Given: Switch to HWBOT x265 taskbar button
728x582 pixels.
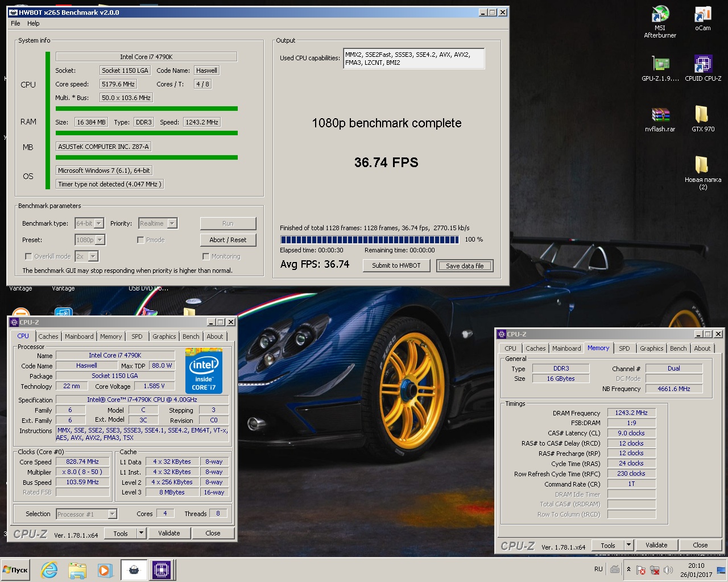Looking at the screenshot, I should pyautogui.click(x=134, y=570).
